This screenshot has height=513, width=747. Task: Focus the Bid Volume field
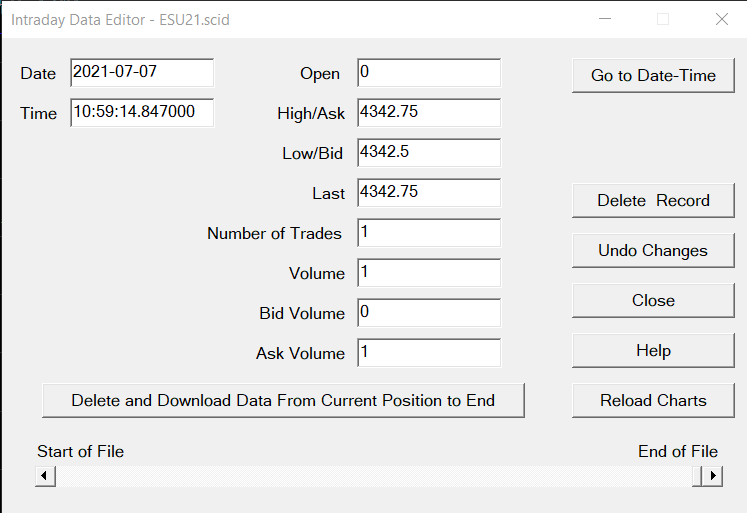429,312
